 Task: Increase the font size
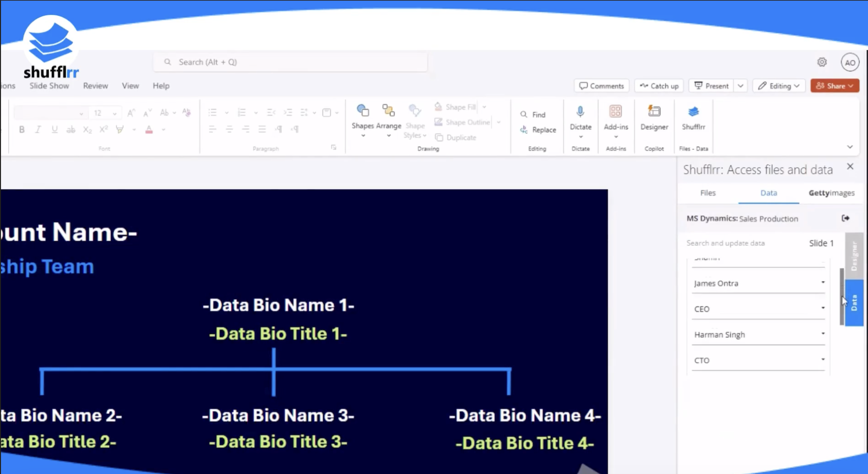coord(131,112)
